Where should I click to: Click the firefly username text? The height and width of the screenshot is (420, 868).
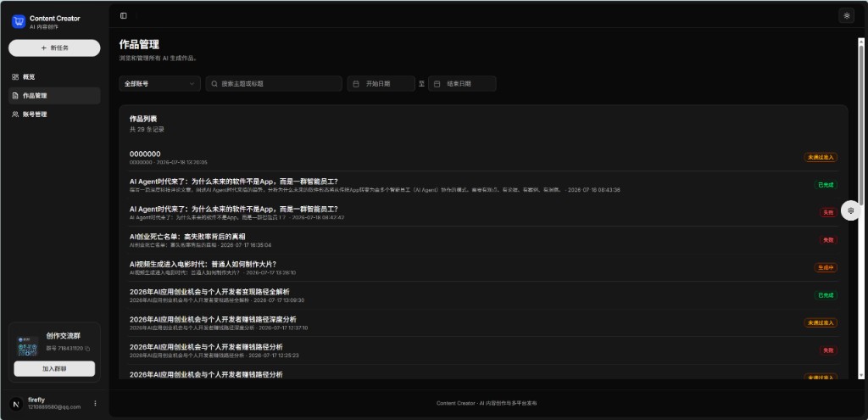click(x=36, y=400)
